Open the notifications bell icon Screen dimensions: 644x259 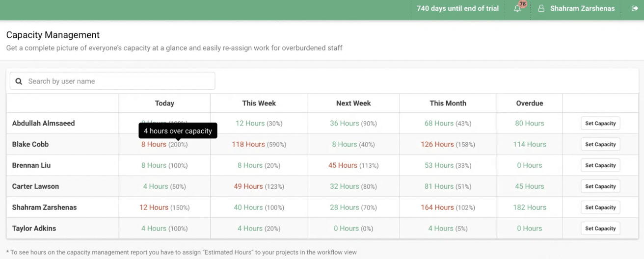tap(517, 8)
